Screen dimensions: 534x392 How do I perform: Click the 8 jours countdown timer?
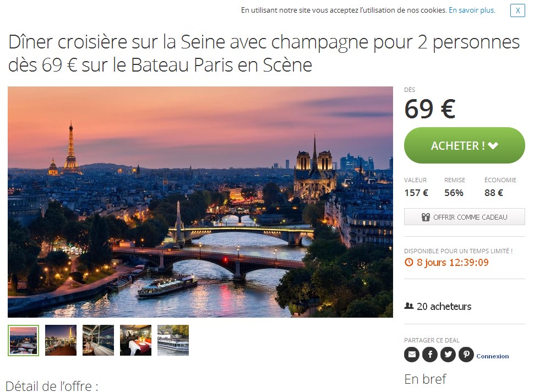tap(453, 263)
